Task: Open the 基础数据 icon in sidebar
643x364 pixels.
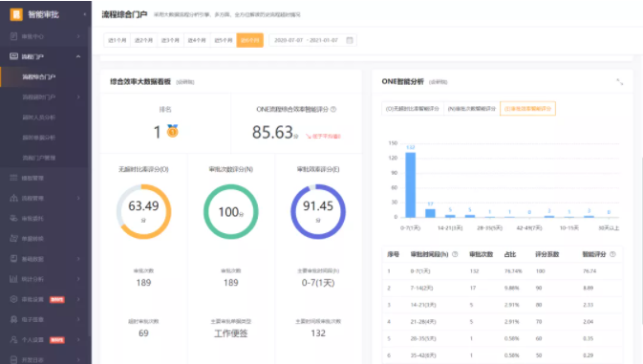Action: pos(13,259)
